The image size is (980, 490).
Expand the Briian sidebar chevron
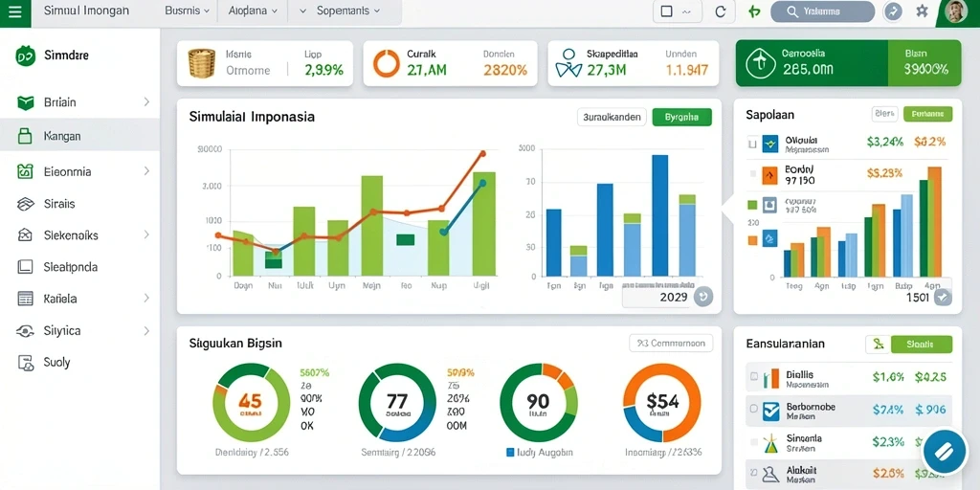coord(146,101)
